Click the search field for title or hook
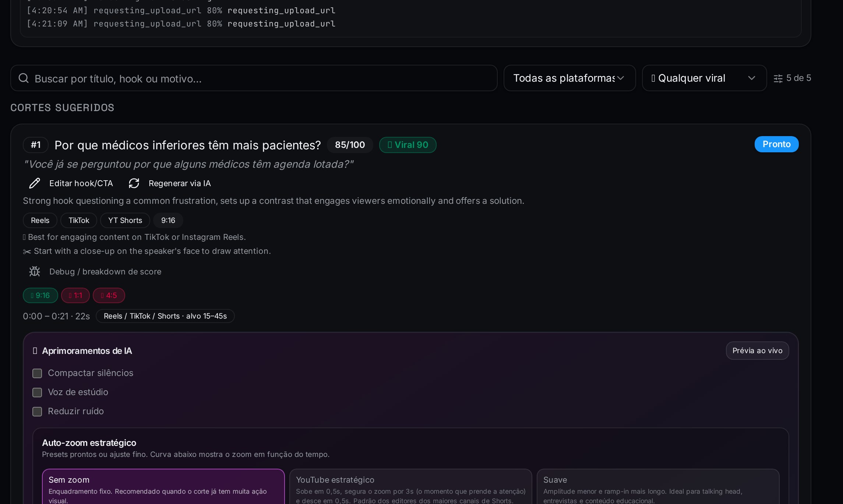Viewport: 843px width, 504px height. click(254, 78)
